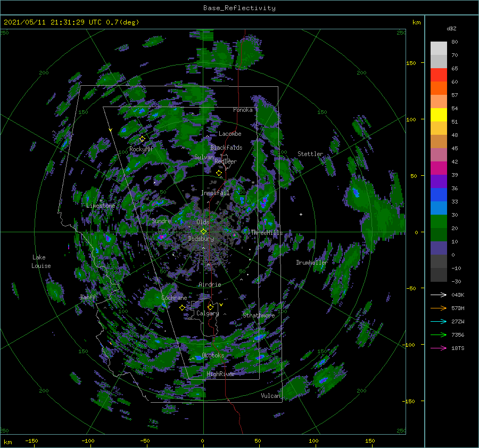Click the -100 tick on bottom km axis

click(88, 441)
